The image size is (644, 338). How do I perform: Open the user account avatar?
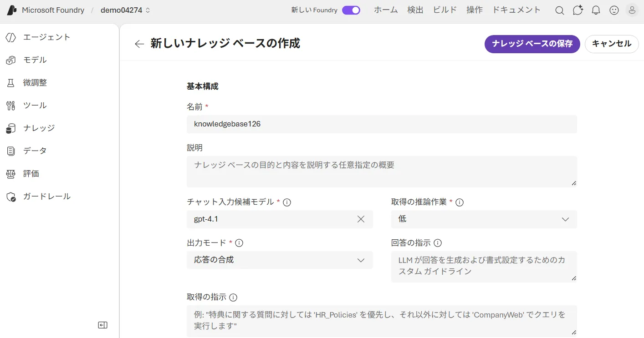632,10
